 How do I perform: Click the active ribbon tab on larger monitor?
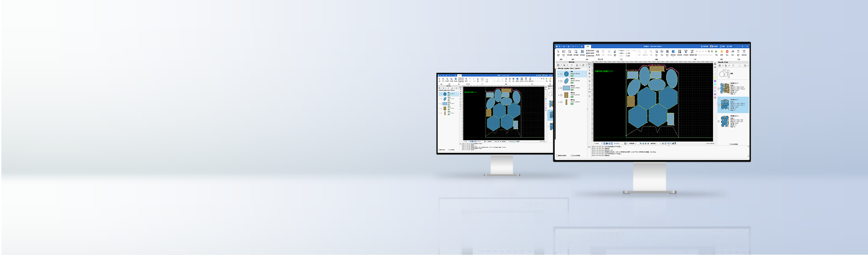coord(588,46)
